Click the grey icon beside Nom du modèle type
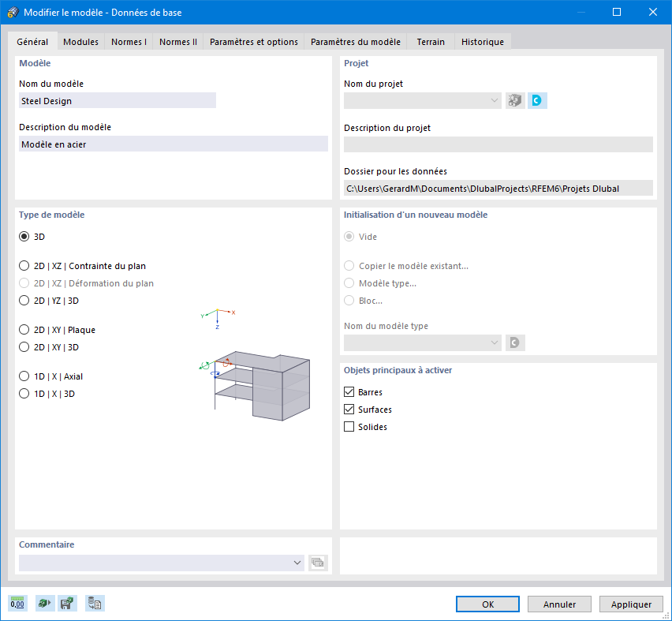Viewport: 672px width, 621px height. coord(515,342)
